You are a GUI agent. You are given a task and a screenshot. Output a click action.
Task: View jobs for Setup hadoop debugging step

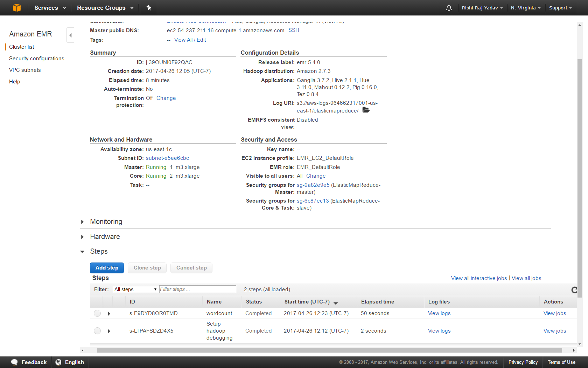pos(555,331)
